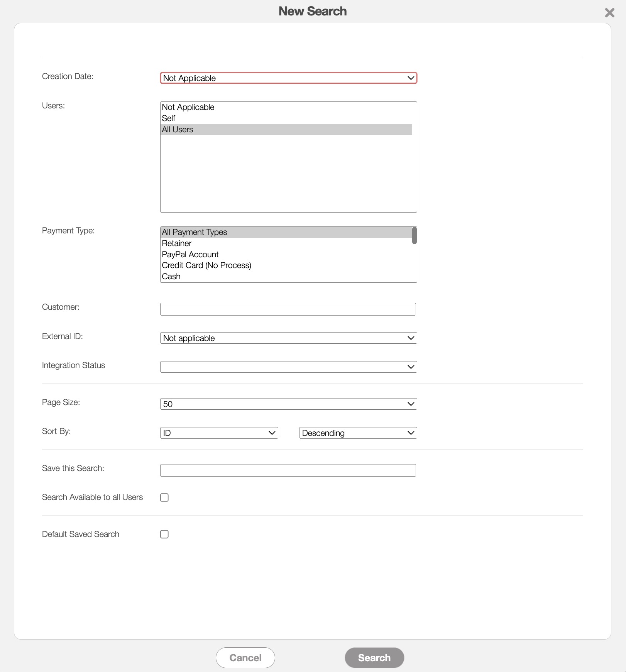Click the Payment Type list scrollbar
Image resolution: width=626 pixels, height=672 pixels.
tap(414, 236)
